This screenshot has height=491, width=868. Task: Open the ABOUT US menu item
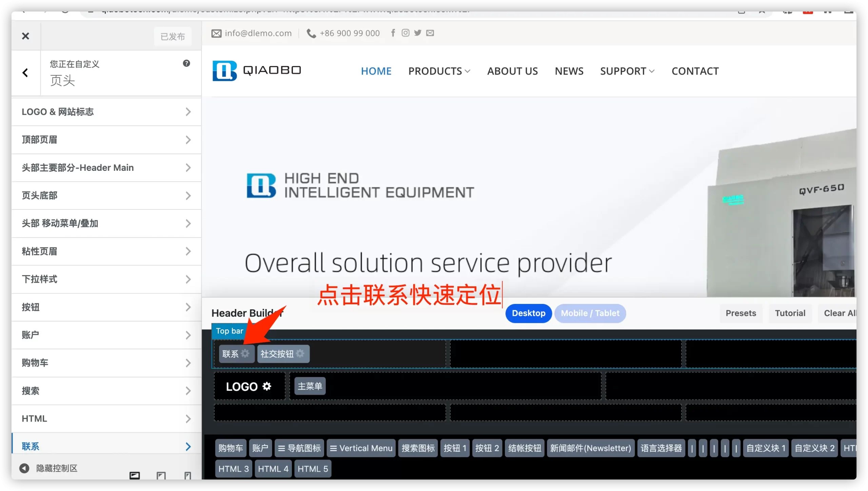512,71
